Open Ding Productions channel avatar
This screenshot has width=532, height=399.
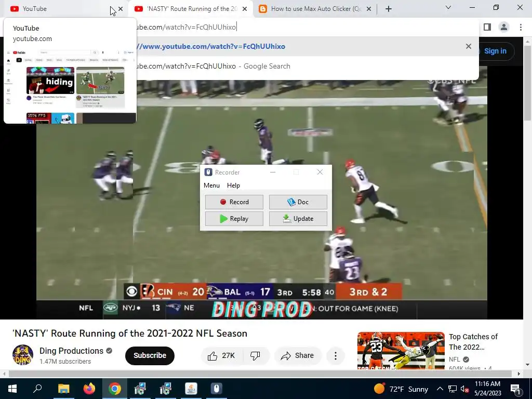click(23, 355)
